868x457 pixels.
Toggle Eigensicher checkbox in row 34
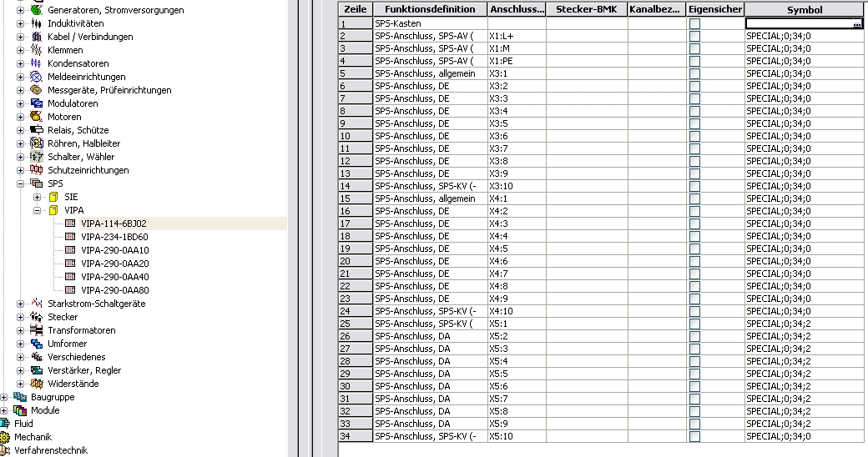(694, 436)
